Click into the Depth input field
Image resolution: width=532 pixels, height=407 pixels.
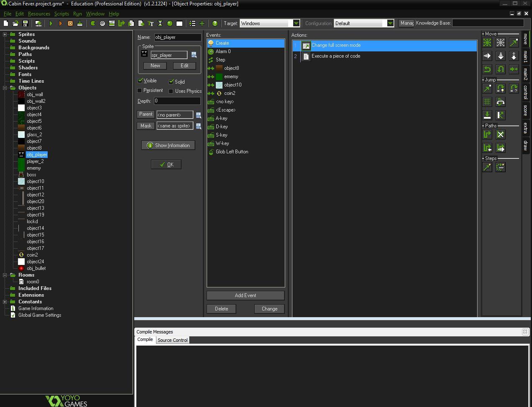tap(177, 101)
